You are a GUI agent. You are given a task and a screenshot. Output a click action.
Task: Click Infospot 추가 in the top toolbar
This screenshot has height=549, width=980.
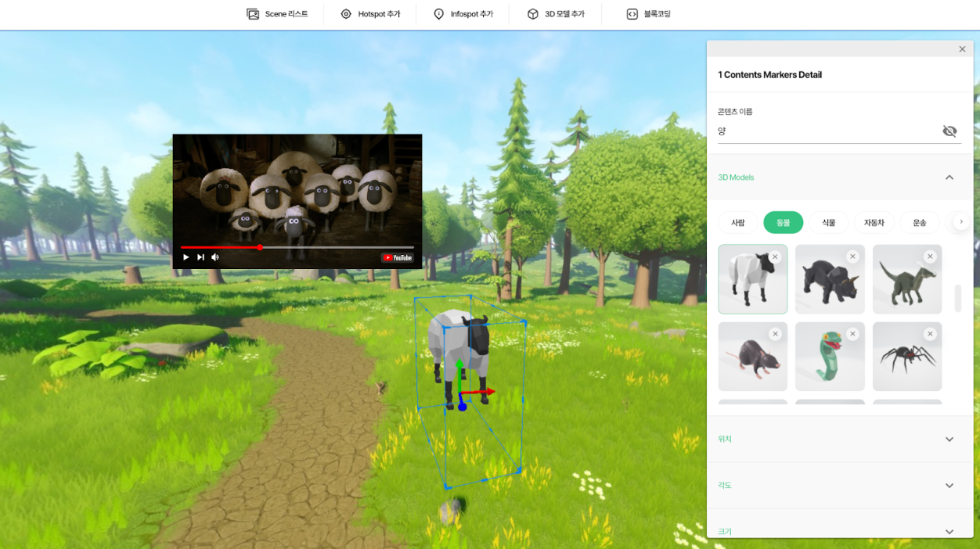pos(463,14)
